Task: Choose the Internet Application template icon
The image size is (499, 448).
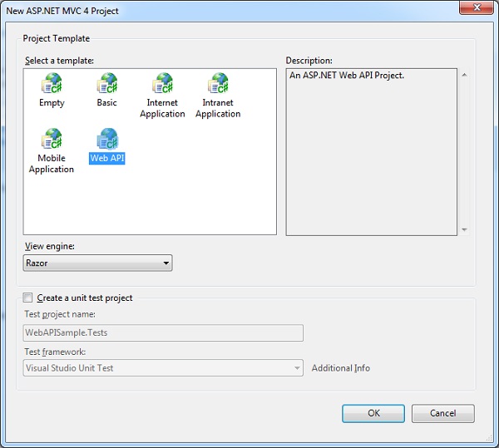Action: tap(163, 83)
